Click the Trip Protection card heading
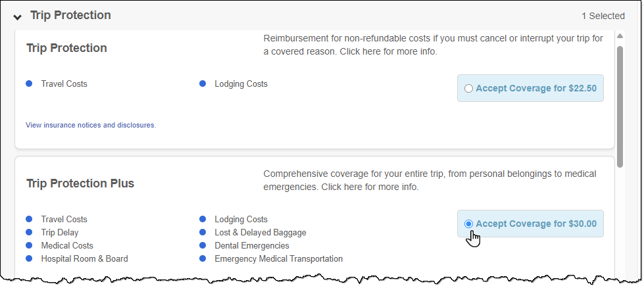 66,48
